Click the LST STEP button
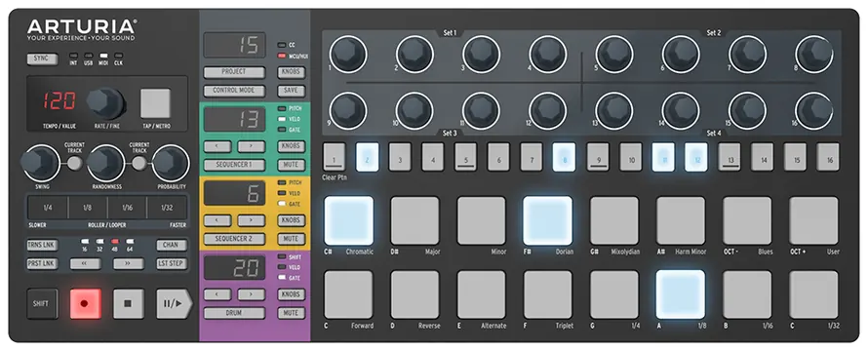 point(171,264)
